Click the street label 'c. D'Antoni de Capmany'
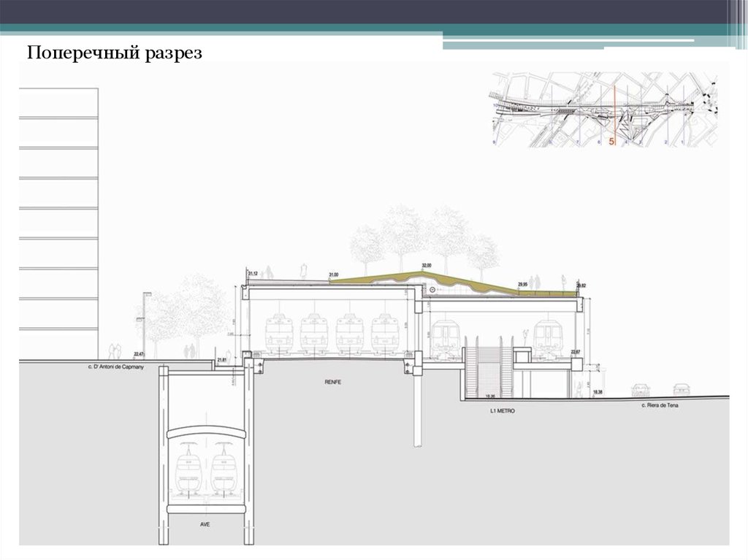748x560 pixels. click(115, 369)
